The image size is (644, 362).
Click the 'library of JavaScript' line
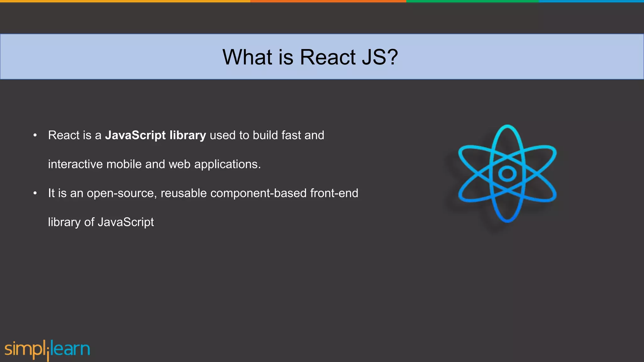tap(101, 222)
